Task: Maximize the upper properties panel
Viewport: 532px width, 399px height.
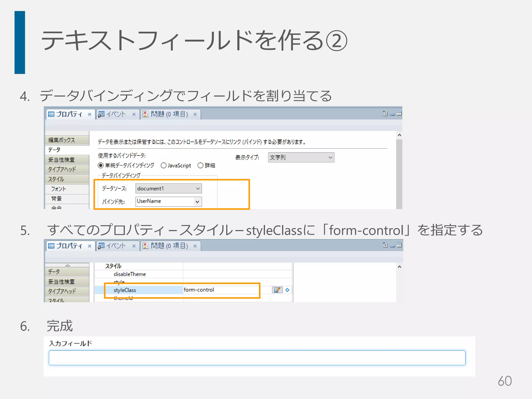Action: point(399,113)
